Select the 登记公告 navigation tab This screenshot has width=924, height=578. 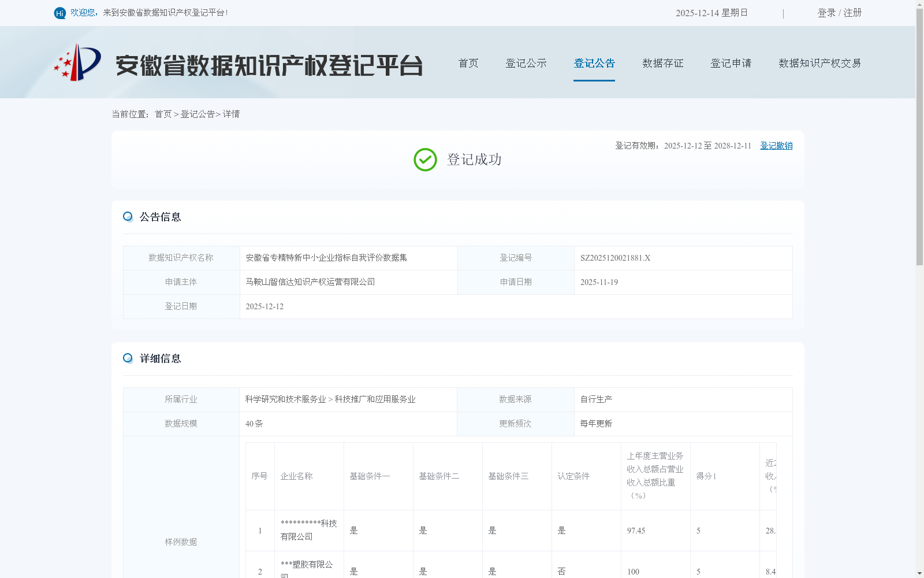click(594, 63)
